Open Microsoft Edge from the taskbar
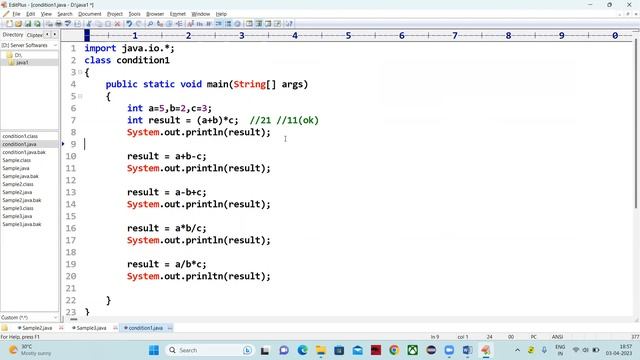The height and width of the screenshot is (360, 640). pos(302,350)
